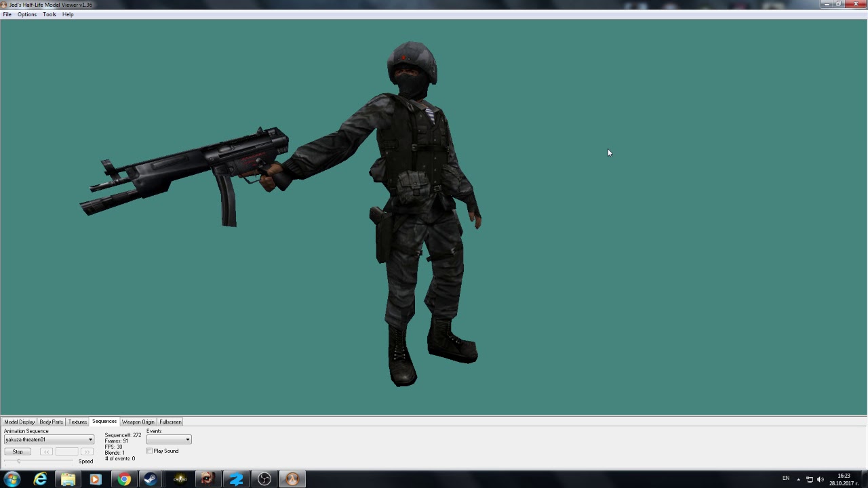The height and width of the screenshot is (488, 868).
Task: Open Windows Explorer folder from taskbar
Action: coord(68,479)
